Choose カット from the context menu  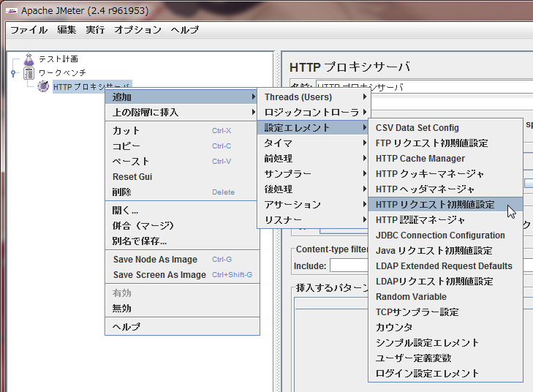coord(182,131)
